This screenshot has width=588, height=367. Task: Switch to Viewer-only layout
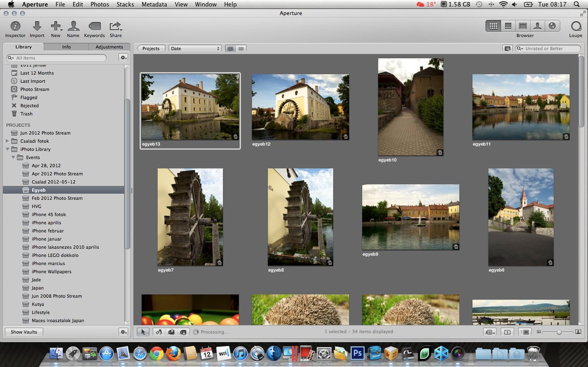(x=522, y=26)
